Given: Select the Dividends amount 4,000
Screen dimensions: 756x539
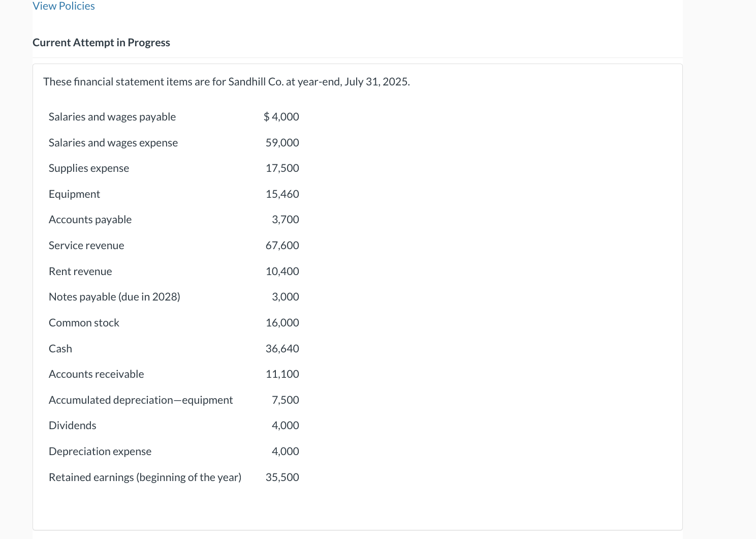Looking at the screenshot, I should pyautogui.click(x=285, y=425).
